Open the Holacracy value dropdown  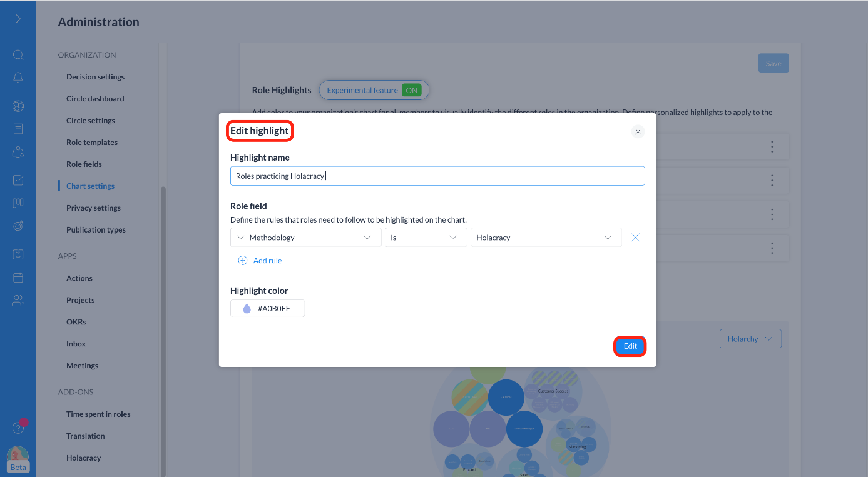[x=546, y=238]
